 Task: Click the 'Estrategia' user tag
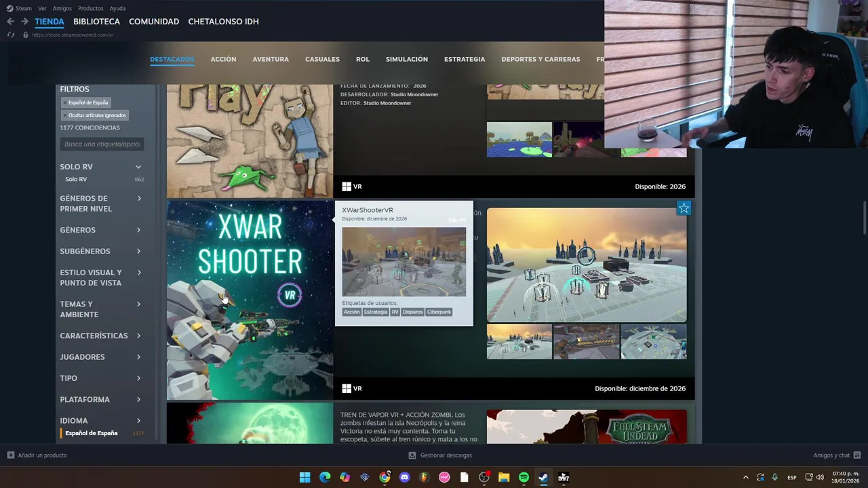tap(376, 312)
